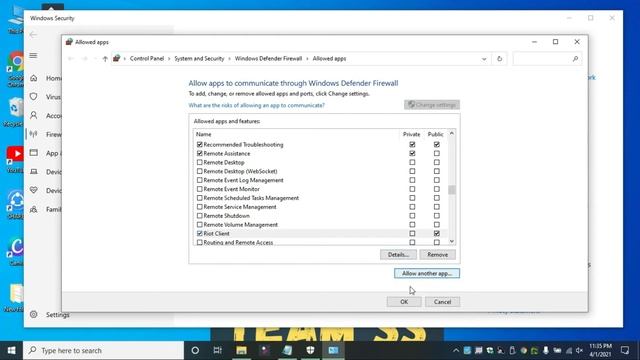
Task: Click the taskbar clock showing date
Action: tap(600, 350)
